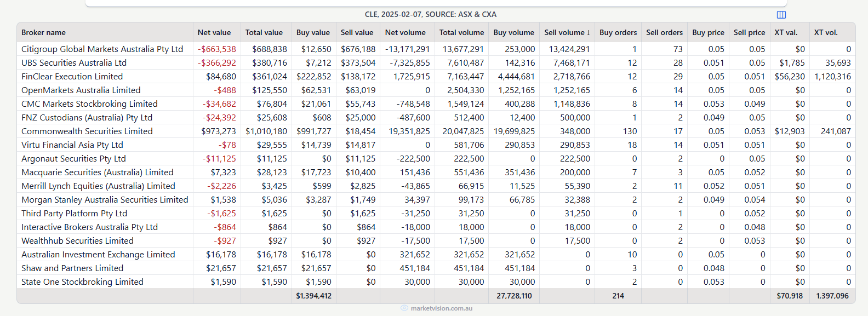The height and width of the screenshot is (316, 868).
Task: Select Virtu Financial Asia Pty Ltd broker name
Action: (x=72, y=145)
